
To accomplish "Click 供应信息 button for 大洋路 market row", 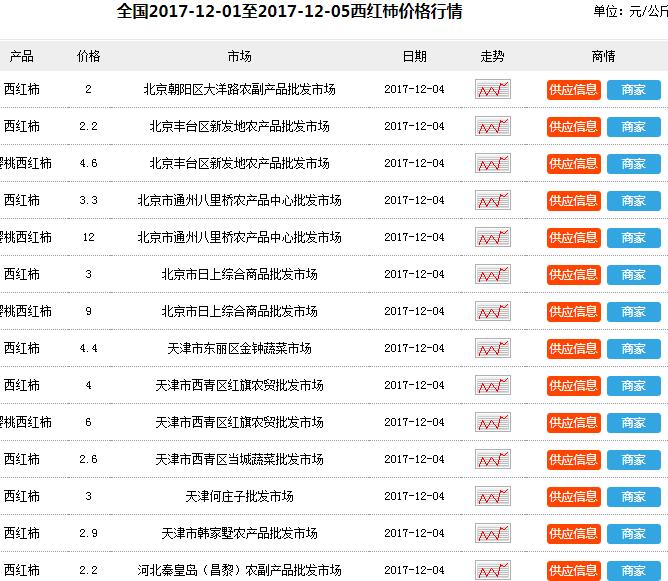I will click(574, 90).
